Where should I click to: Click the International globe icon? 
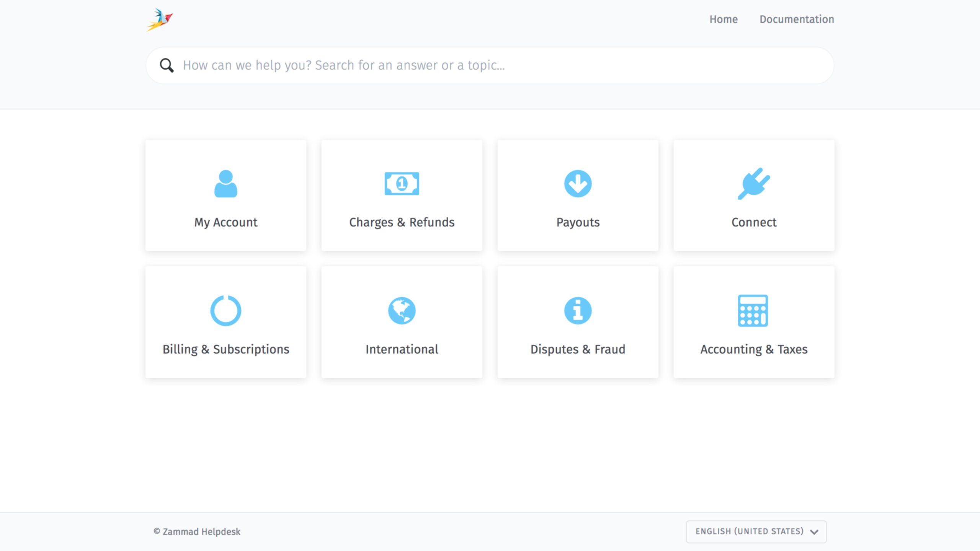(402, 310)
